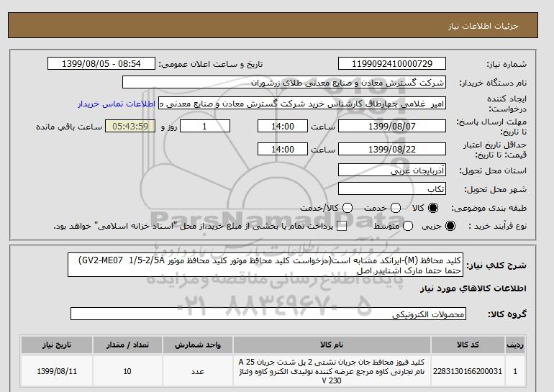Choose the جزیی purchase process option
The height and width of the screenshot is (392, 554).
coord(450,226)
